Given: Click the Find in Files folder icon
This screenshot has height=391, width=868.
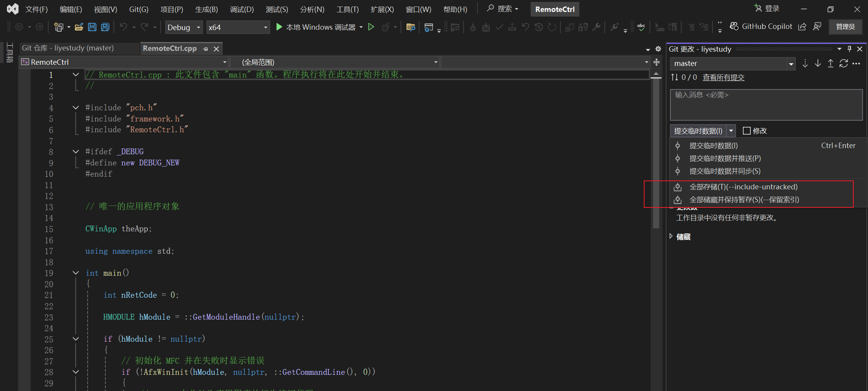Looking at the screenshot, I should click(x=411, y=27).
